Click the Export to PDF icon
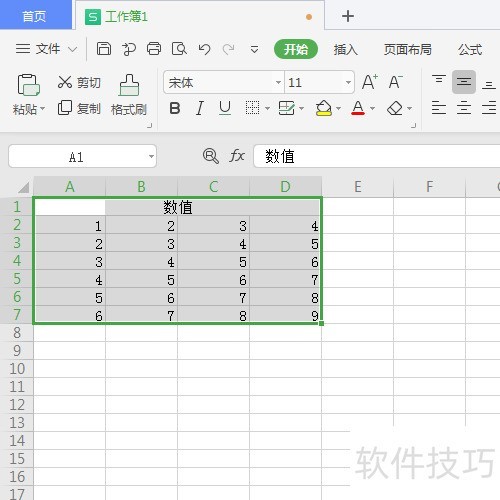 (x=129, y=49)
